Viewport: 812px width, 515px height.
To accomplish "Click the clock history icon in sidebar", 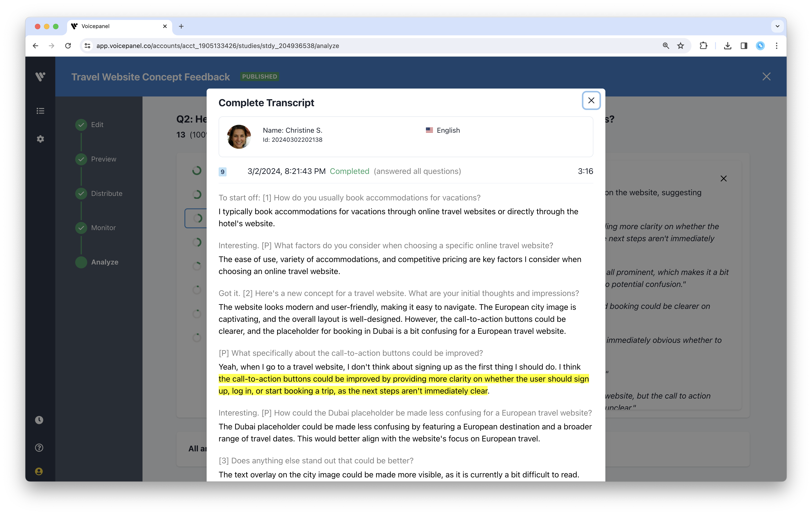I will click(39, 420).
